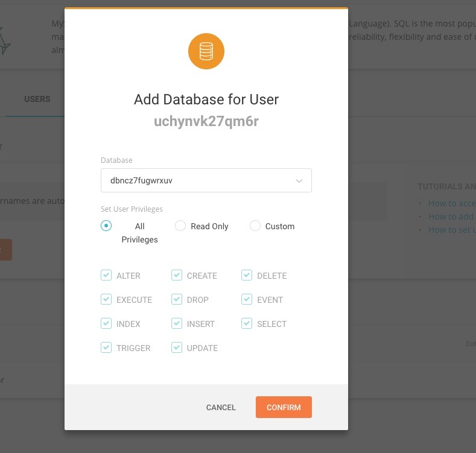Click the orange database icon
Viewport: 476px width, 453px height.
click(206, 51)
